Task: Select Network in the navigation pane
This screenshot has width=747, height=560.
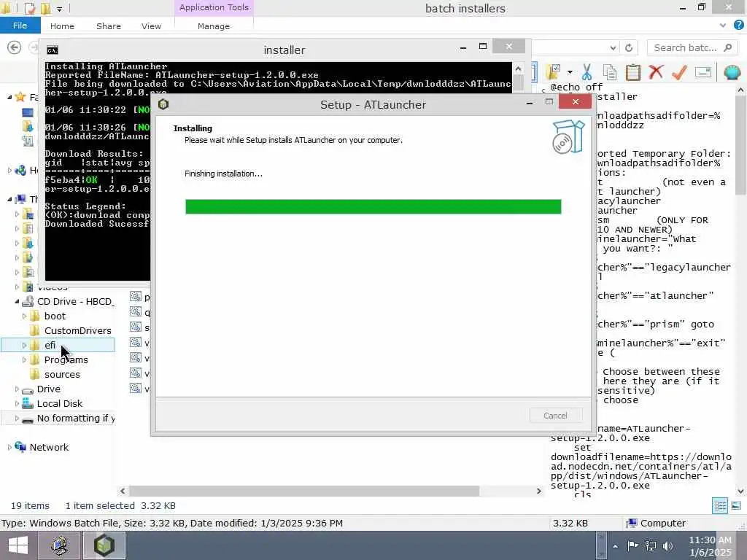Action: [49, 447]
